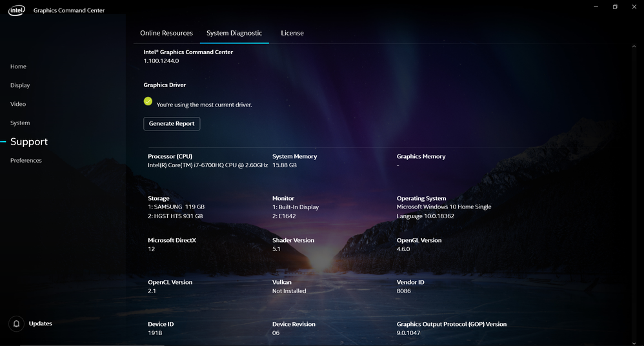Click Vulkan status 'Not Installed'
644x346 pixels.
289,291
